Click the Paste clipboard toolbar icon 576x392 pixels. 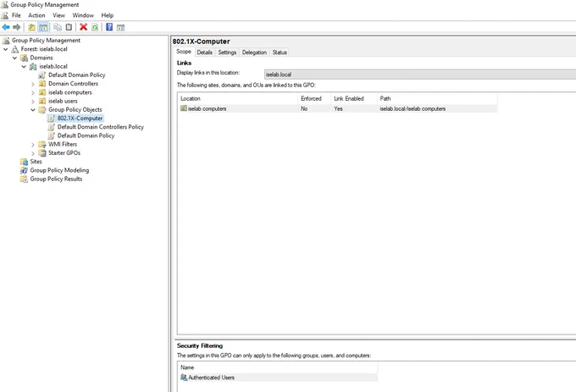click(x=69, y=27)
